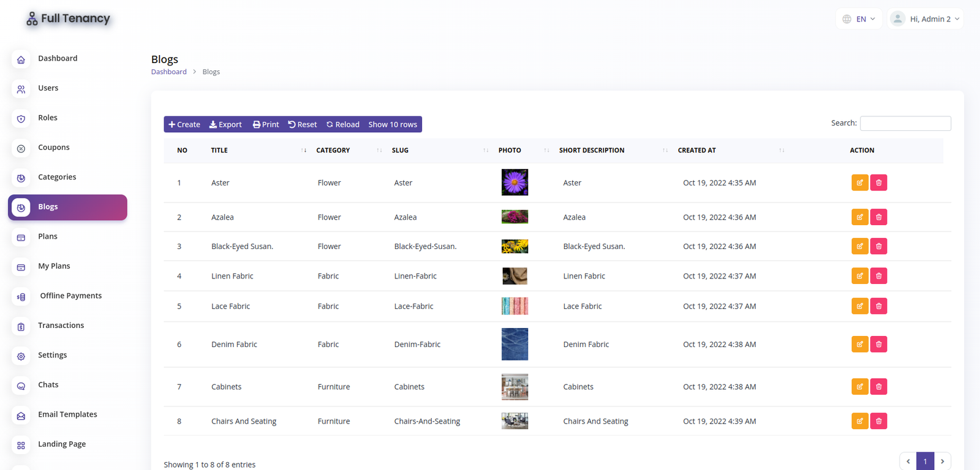This screenshot has width=980, height=470.
Task: Open Transactions from the sidebar menu
Action: coord(61,326)
